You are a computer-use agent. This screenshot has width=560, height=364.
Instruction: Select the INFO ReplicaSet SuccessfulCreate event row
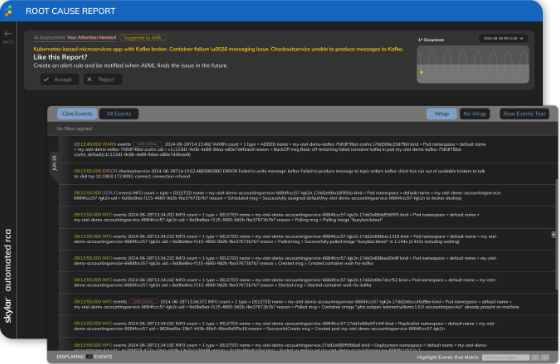coord(308,326)
